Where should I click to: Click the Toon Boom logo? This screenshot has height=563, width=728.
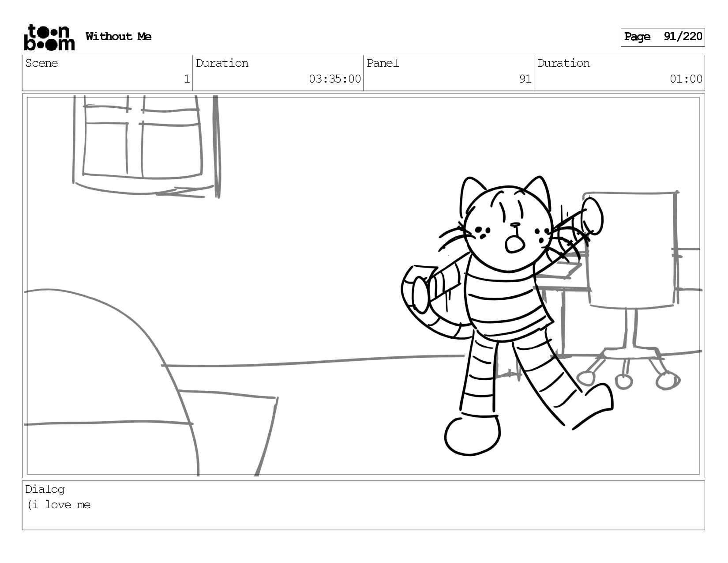tap(49, 38)
